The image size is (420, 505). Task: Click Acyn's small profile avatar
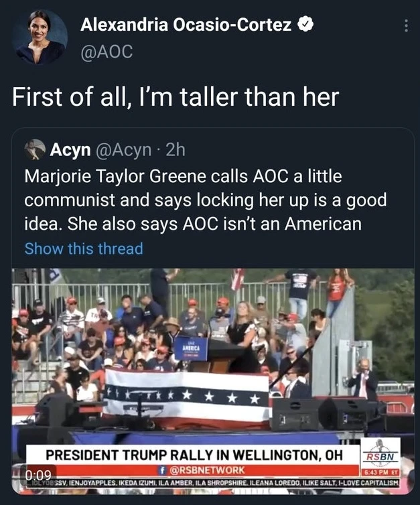pyautogui.click(x=34, y=150)
